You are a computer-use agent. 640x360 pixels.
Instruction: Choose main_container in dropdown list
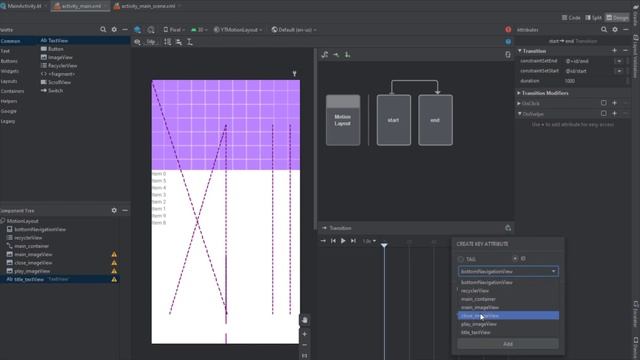[x=508, y=299]
